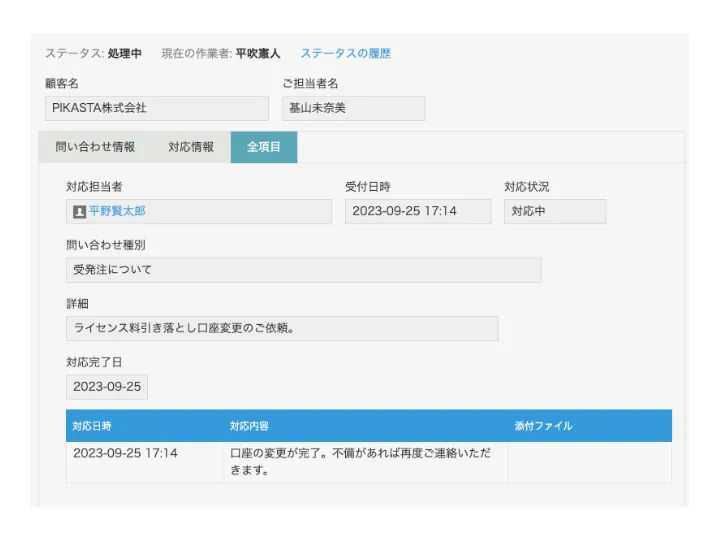Switch to the 問い合わせ情報 tab
This screenshot has width=720, height=540.
[x=95, y=147]
